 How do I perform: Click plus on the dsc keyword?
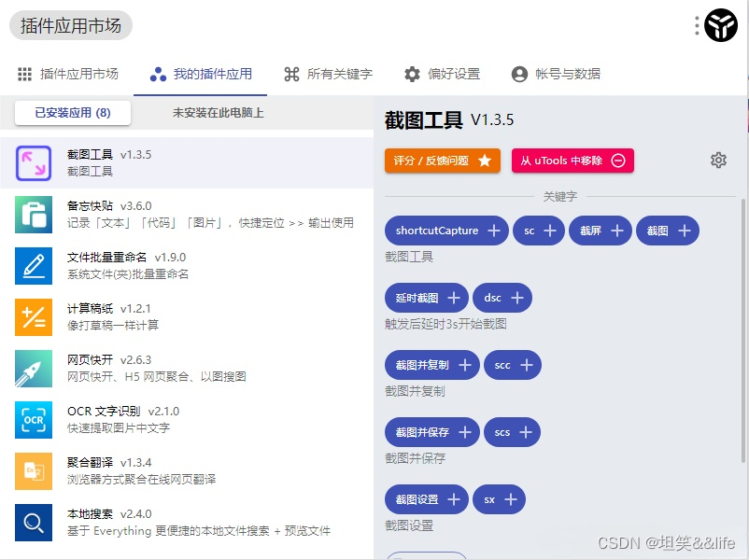[517, 298]
